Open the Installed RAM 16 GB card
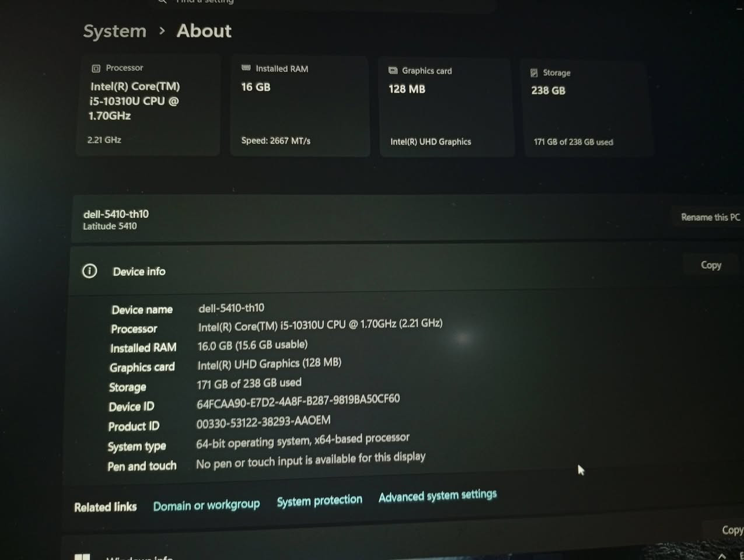 pyautogui.click(x=300, y=106)
